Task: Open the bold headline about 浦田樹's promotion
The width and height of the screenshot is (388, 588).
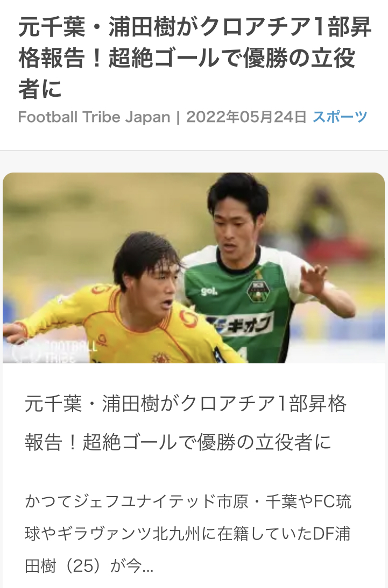Action: pos(195,58)
